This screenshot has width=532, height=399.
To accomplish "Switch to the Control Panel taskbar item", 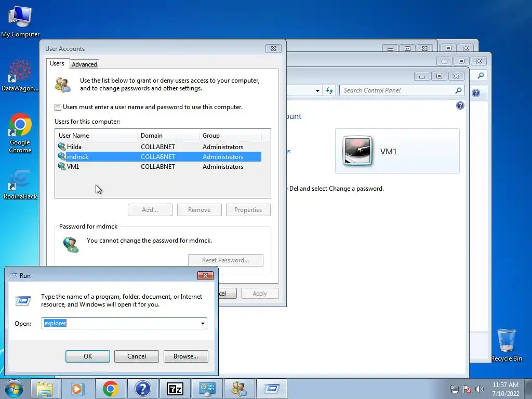I will [x=207, y=389].
